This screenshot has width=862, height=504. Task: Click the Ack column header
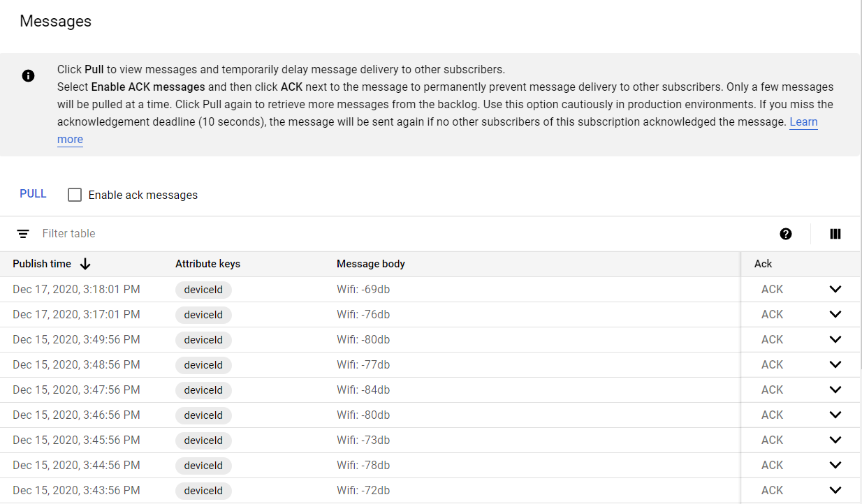pyautogui.click(x=764, y=264)
